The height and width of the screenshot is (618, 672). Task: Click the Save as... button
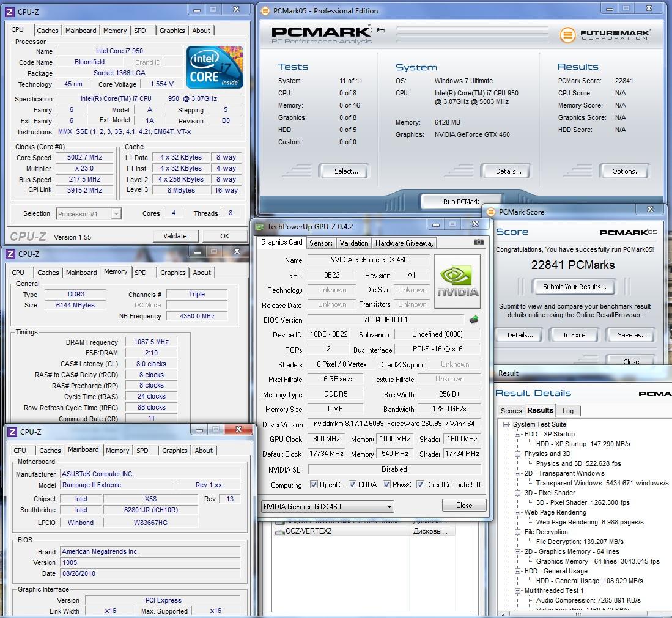tap(632, 335)
